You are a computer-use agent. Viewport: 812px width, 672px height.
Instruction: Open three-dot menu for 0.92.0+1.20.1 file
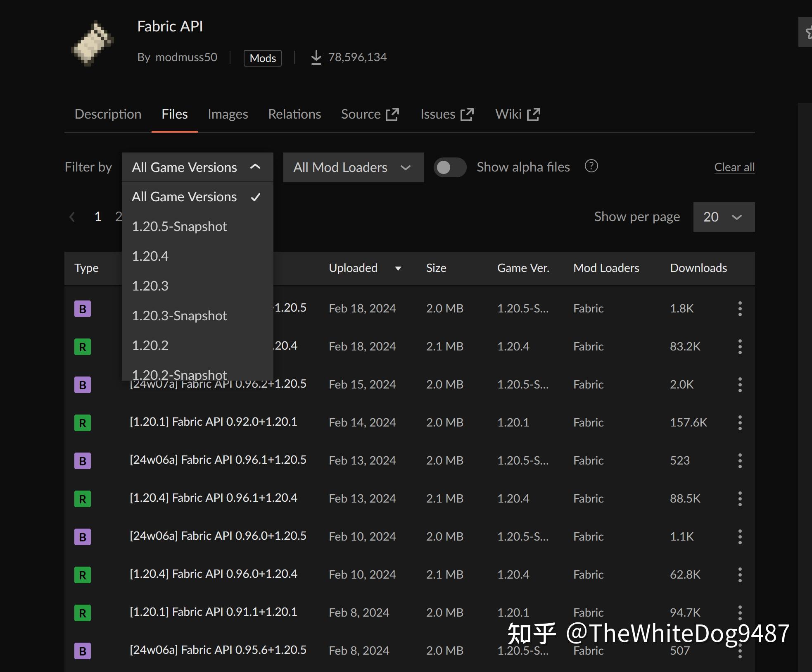(x=740, y=423)
